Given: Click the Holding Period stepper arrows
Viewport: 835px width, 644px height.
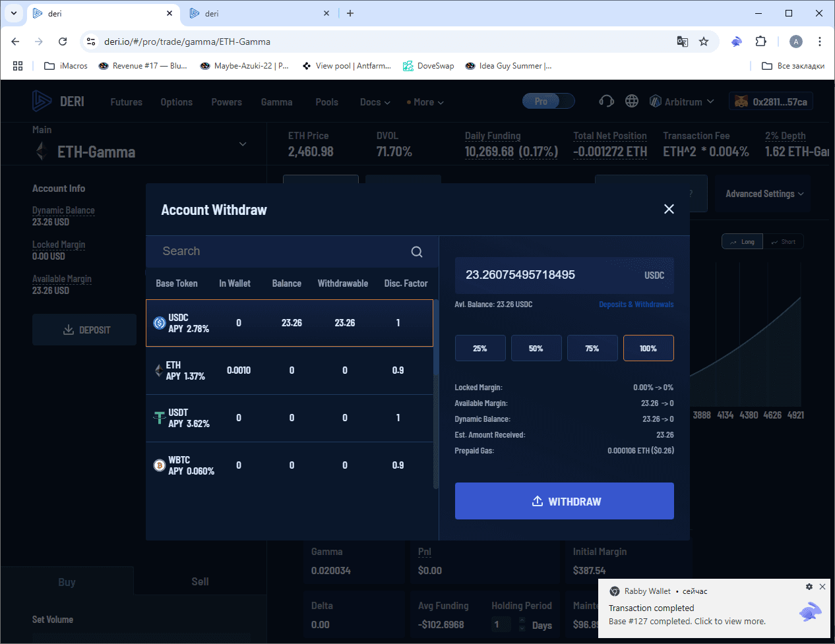Looking at the screenshot, I should point(522,624).
